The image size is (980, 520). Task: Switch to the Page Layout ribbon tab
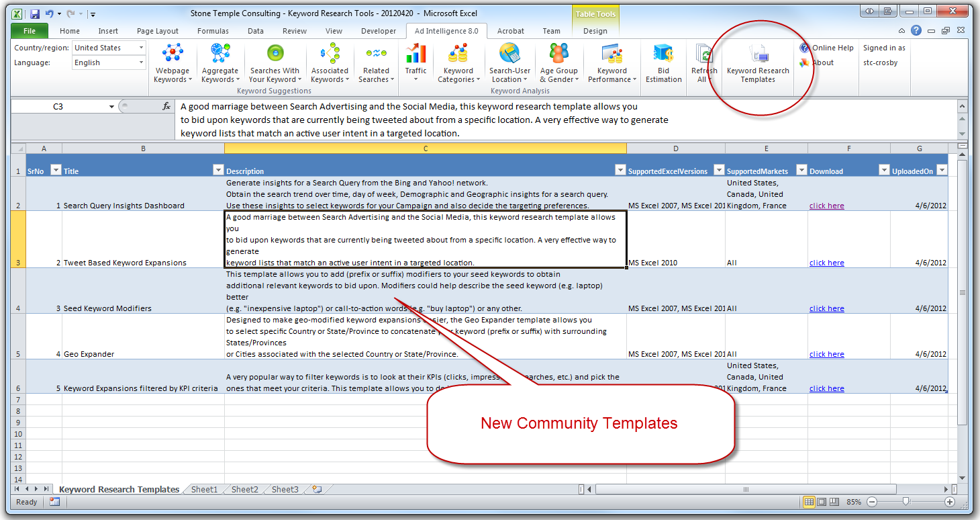(158, 31)
